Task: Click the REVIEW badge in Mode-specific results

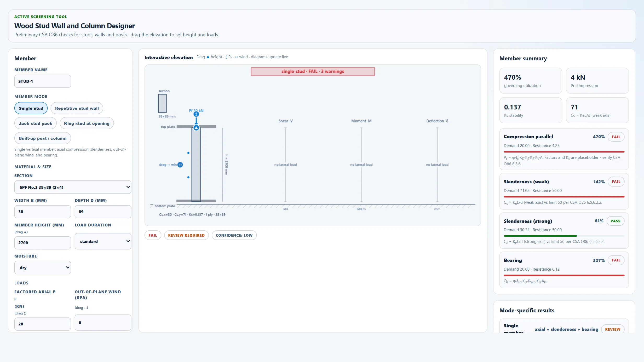Action: tap(613, 329)
